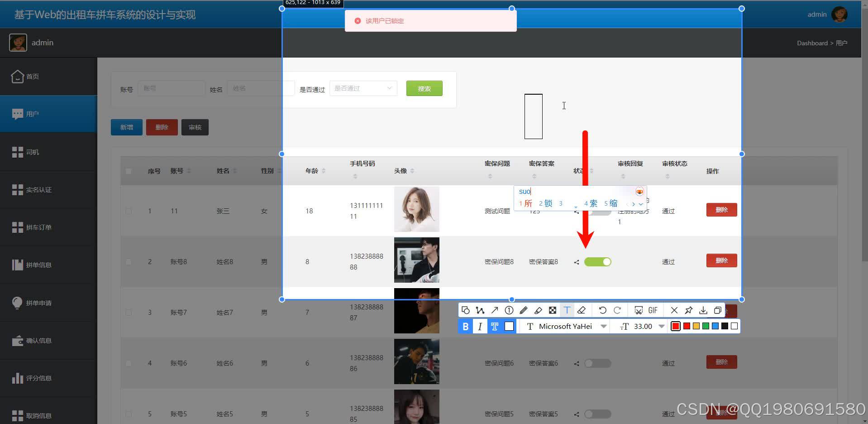Select the mosaic blur tool

tap(553, 310)
